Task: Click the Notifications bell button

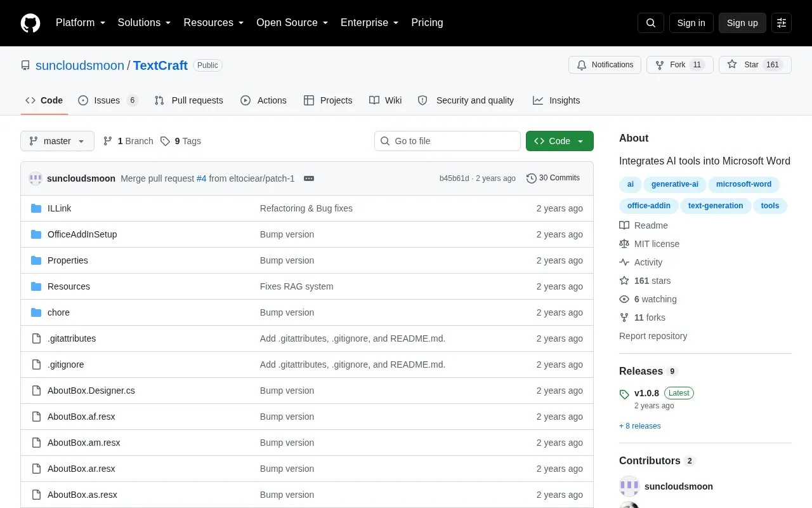Action: [x=605, y=65]
